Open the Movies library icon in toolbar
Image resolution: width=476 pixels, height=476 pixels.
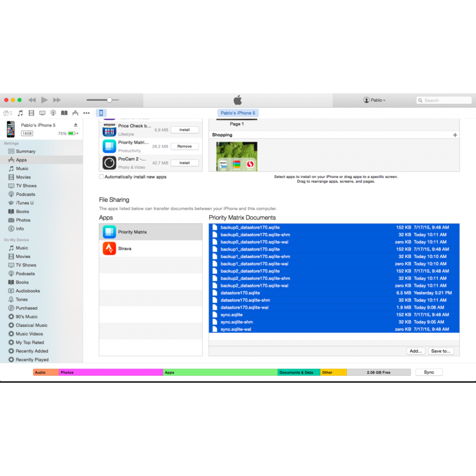(x=31, y=113)
